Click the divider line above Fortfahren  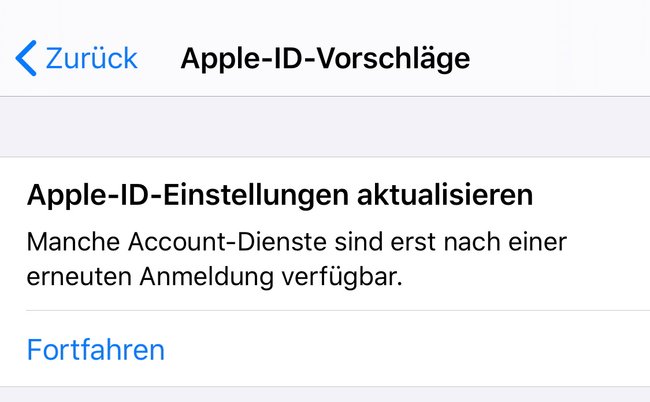click(338, 310)
